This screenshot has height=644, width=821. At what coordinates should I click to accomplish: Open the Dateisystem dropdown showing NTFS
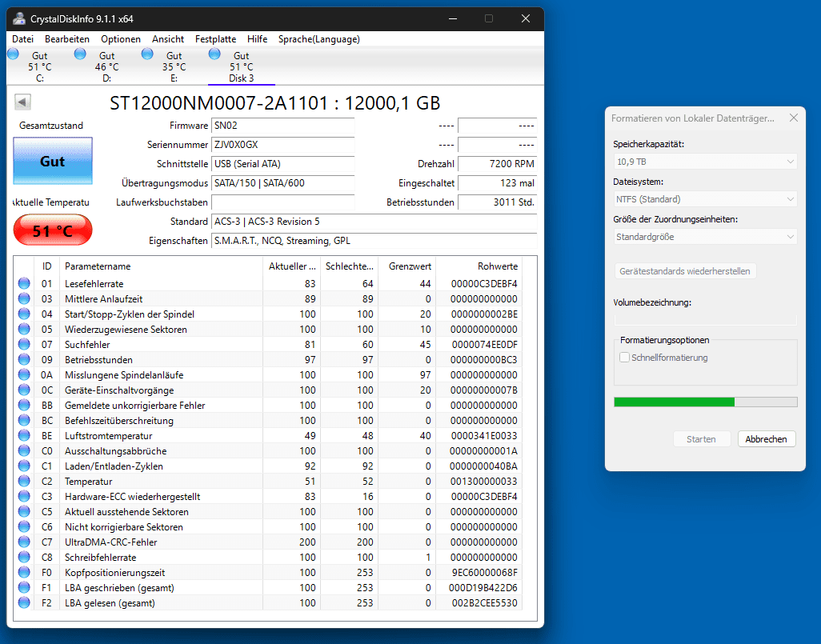[x=705, y=199]
